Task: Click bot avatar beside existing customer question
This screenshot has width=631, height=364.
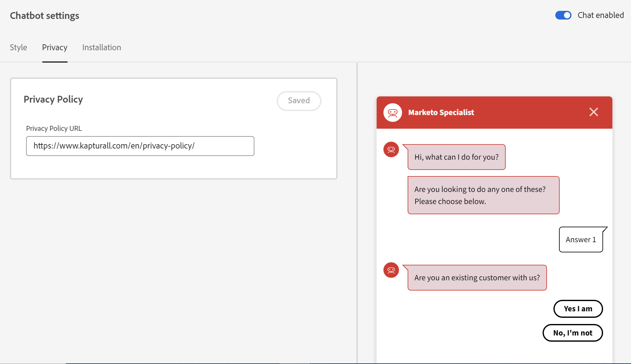Action: [x=391, y=270]
